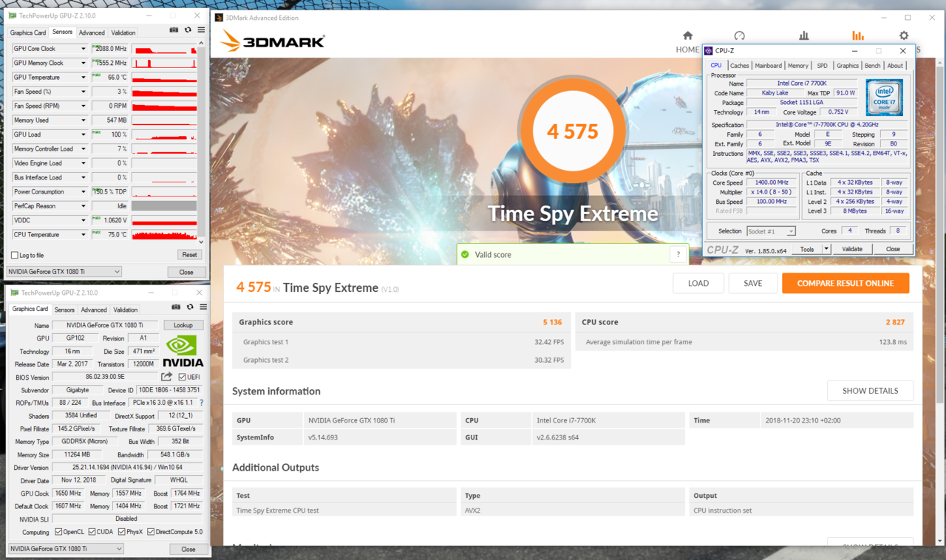The width and height of the screenshot is (946, 560).
Task: Switch to Validation tab in bottom GPU-Z
Action: click(125, 310)
